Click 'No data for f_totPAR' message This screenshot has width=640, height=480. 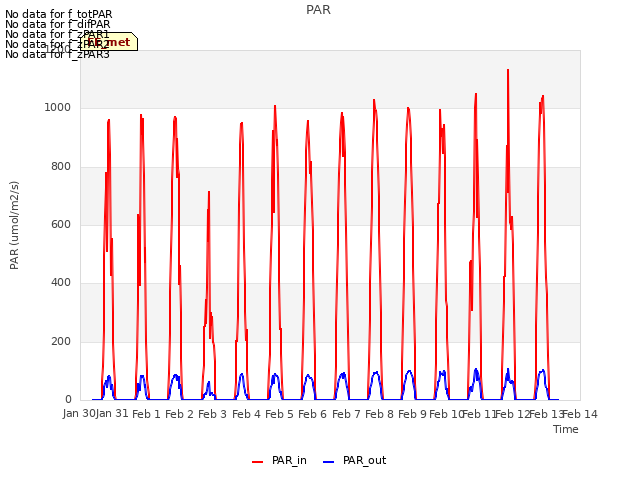click(59, 15)
